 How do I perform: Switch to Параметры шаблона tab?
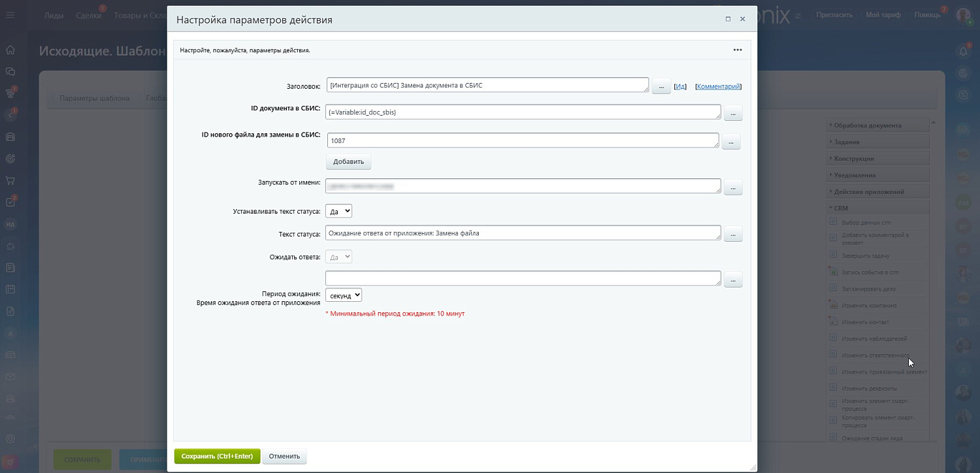coord(94,98)
